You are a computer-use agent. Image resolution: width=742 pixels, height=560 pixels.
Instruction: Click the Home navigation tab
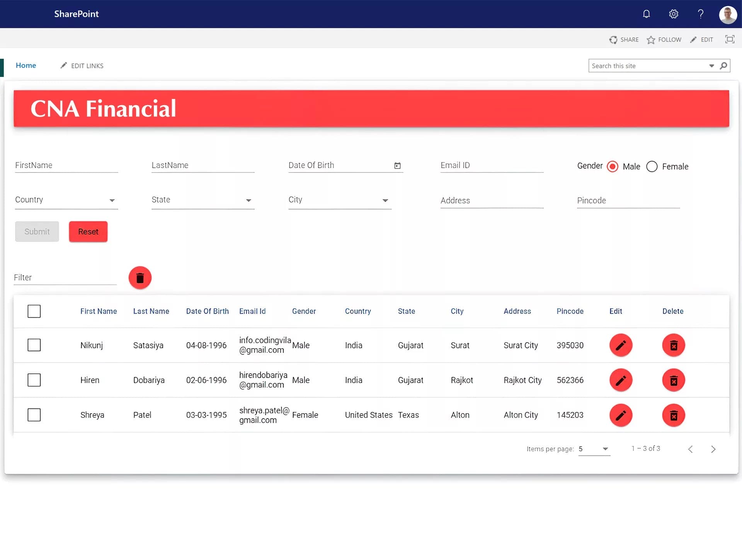tap(26, 65)
